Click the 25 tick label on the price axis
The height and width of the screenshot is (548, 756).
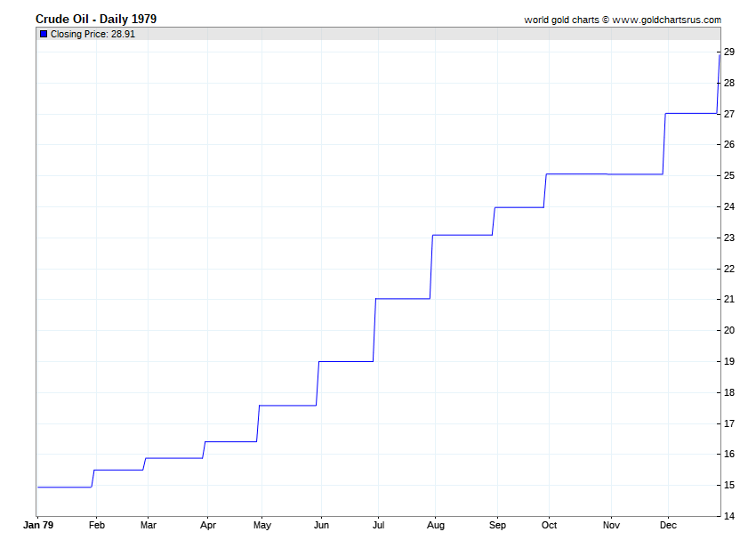pos(728,176)
